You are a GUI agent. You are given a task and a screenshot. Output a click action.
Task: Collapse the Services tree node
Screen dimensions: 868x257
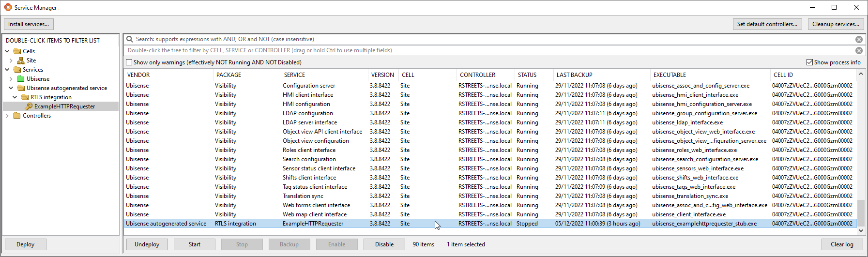[7, 70]
